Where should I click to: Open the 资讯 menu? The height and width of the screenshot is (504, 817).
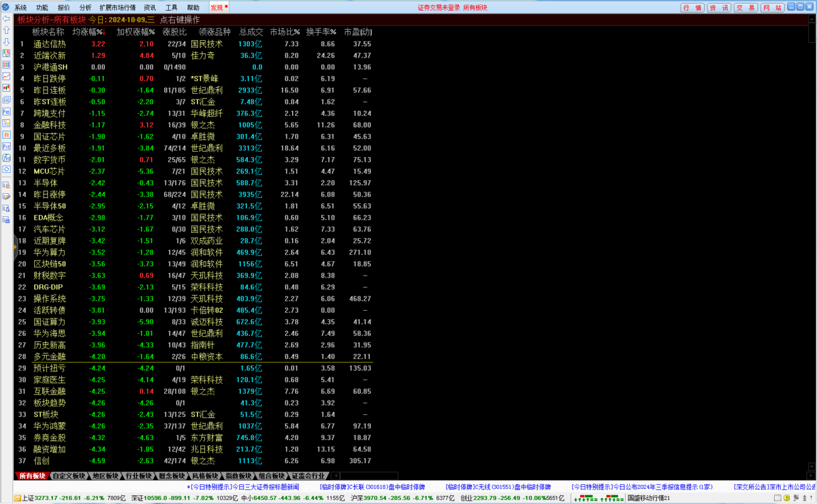coord(150,7)
